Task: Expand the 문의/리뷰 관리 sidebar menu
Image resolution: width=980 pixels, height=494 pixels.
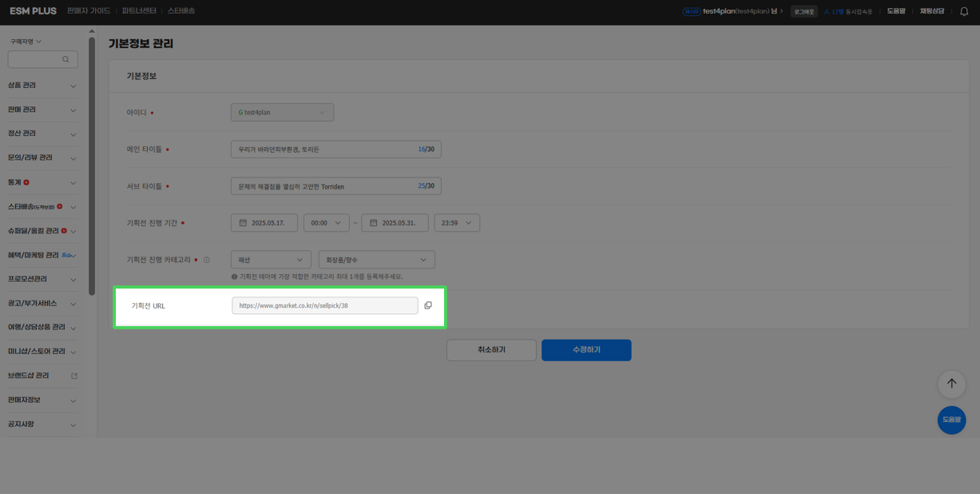Action: 43,158
